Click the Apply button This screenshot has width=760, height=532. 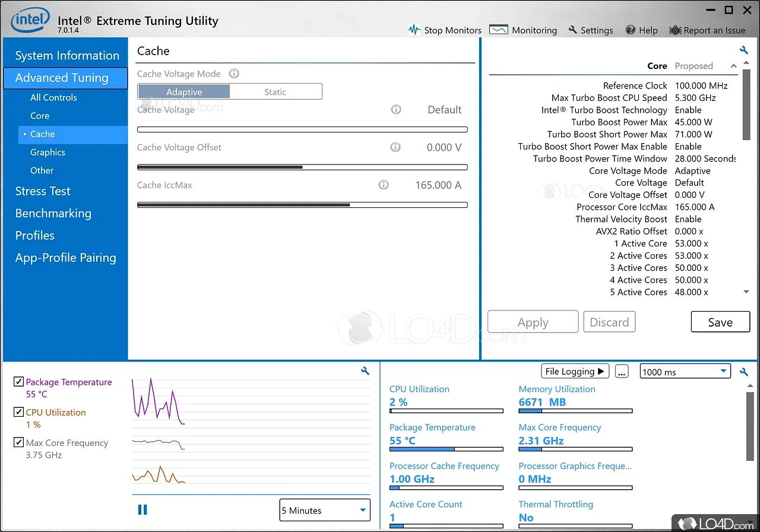533,322
